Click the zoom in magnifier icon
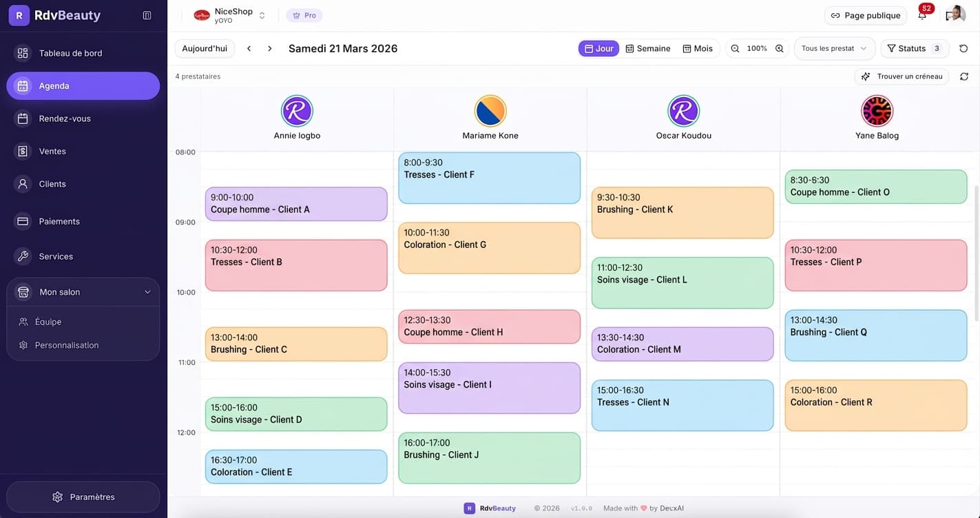The height and width of the screenshot is (518, 980). click(780, 48)
